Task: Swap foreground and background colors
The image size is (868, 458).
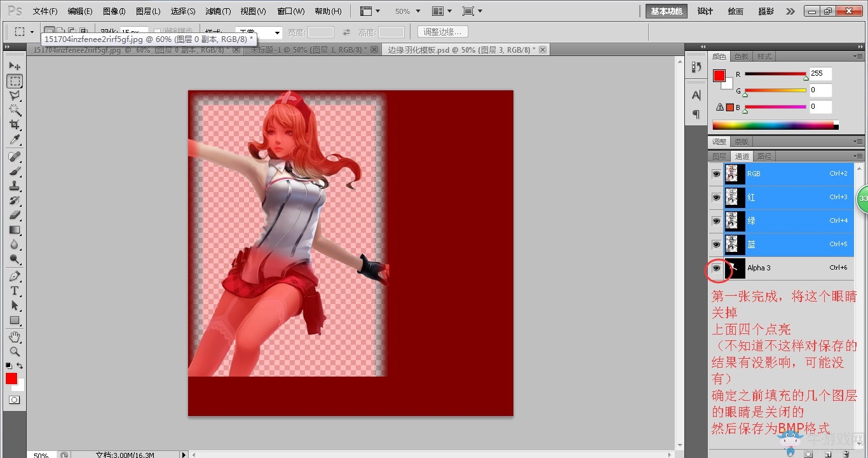Action: [x=20, y=366]
